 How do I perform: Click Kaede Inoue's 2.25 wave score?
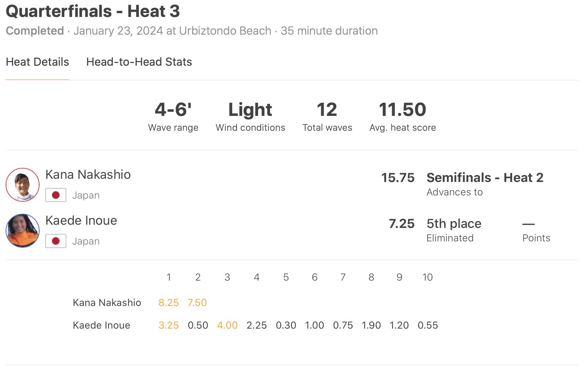pyautogui.click(x=257, y=325)
